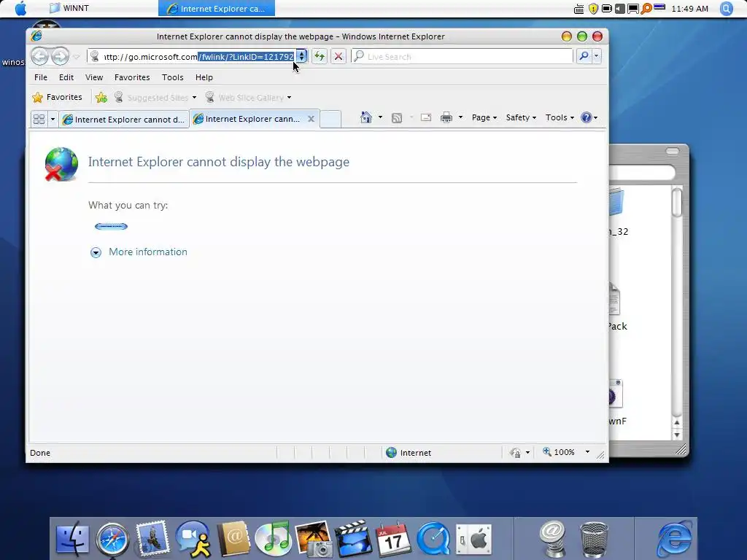This screenshot has width=747, height=560.
Task: Click the Protected Mode status bar icon
Action: (x=515, y=452)
